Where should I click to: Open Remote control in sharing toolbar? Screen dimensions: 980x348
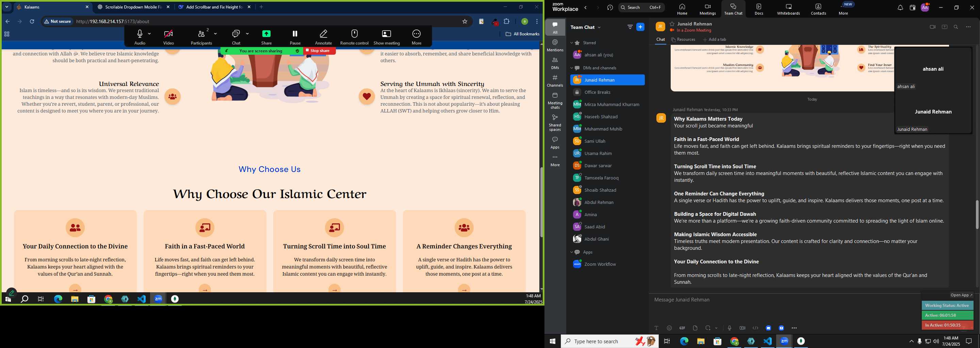click(x=354, y=37)
